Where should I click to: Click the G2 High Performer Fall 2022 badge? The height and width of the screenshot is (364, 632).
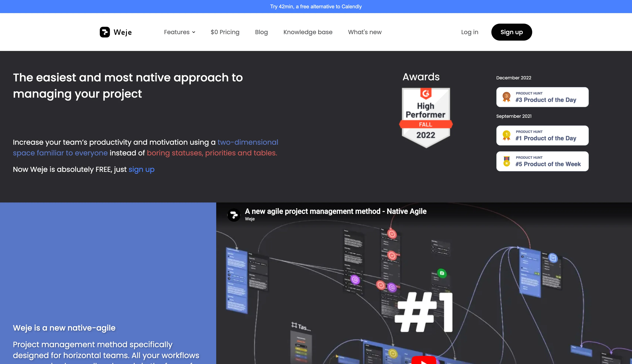click(x=426, y=118)
